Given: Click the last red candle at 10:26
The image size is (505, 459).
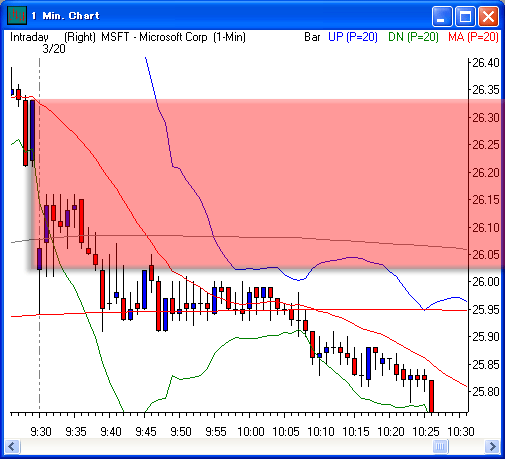Looking at the screenshot, I should pyautogui.click(x=431, y=396).
